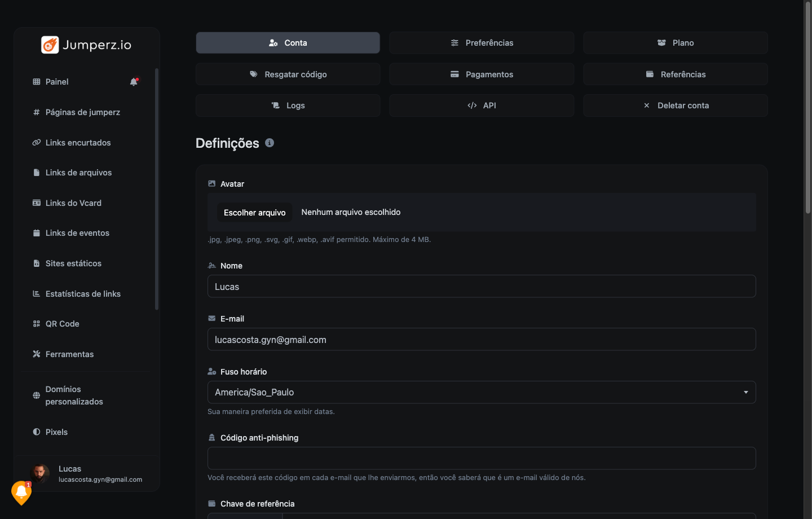Screen dimensions: 812x519
Task: Open the Referências tab
Action: tap(676, 74)
